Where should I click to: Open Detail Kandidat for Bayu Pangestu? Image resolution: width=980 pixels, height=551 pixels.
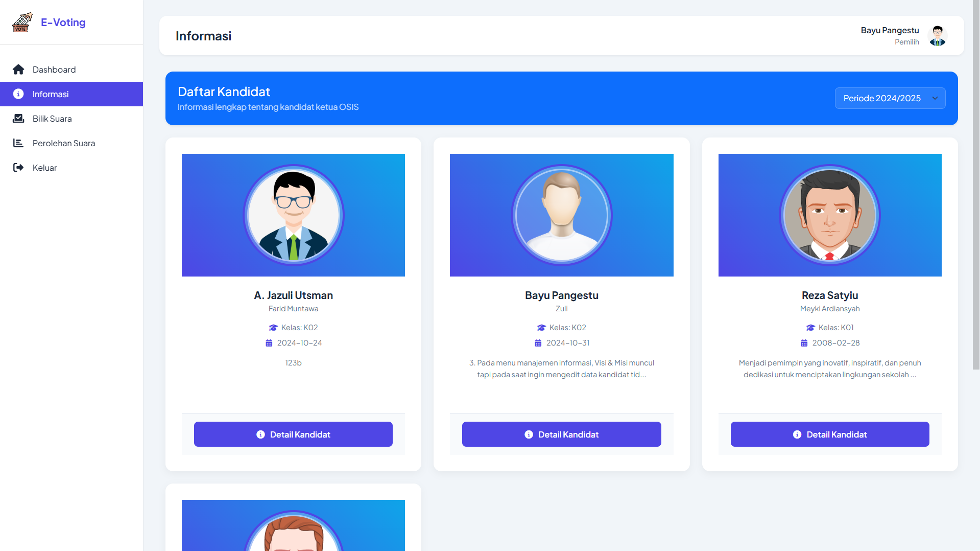click(x=561, y=434)
